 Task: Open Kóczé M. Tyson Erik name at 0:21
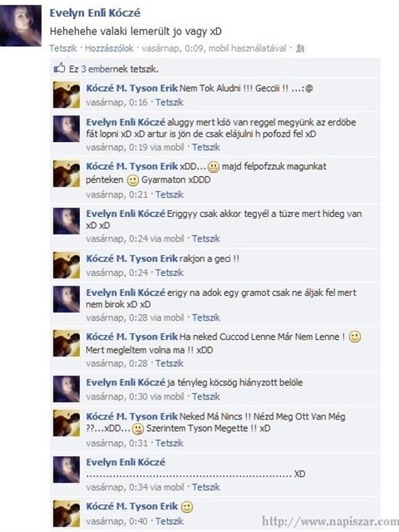pos(132,166)
